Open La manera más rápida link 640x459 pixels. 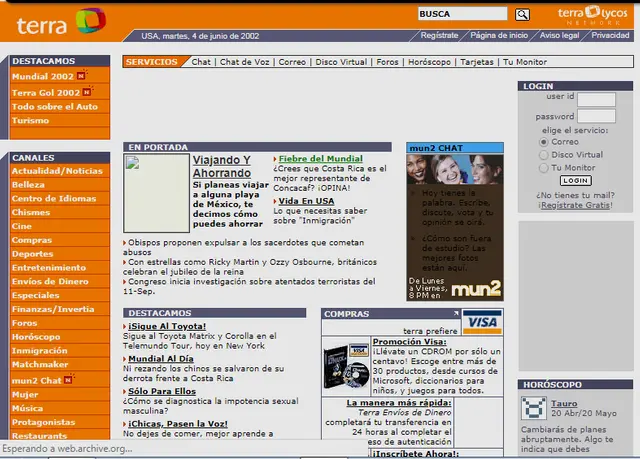[399, 403]
